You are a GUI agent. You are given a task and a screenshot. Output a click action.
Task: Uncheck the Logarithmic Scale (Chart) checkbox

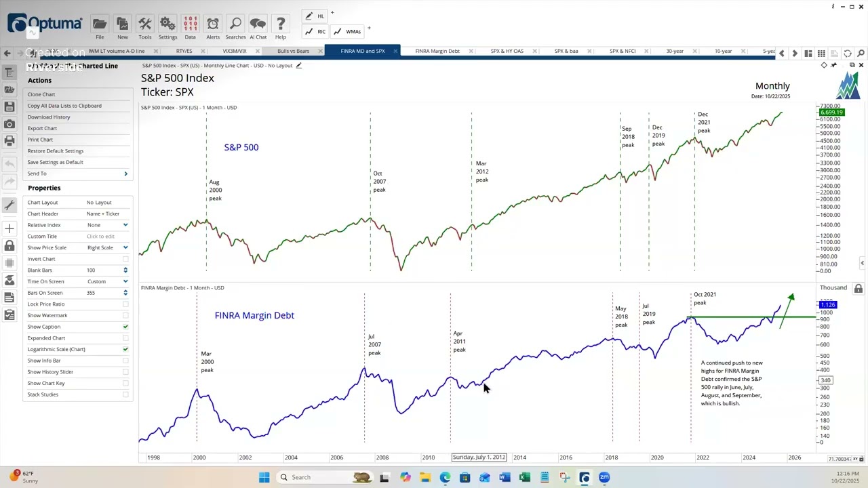(125, 349)
